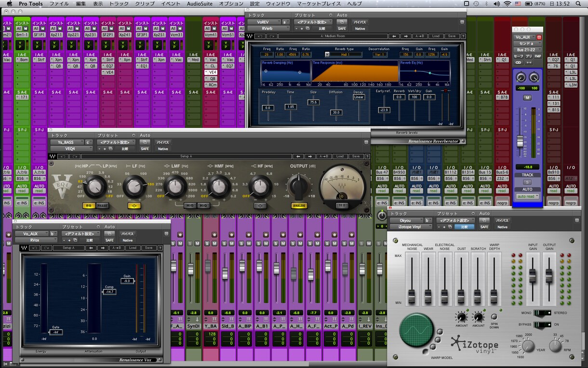Image resolution: width=588 pixels, height=368 pixels.
Task: Open the Pro Tools application menu
Action: click(x=31, y=4)
